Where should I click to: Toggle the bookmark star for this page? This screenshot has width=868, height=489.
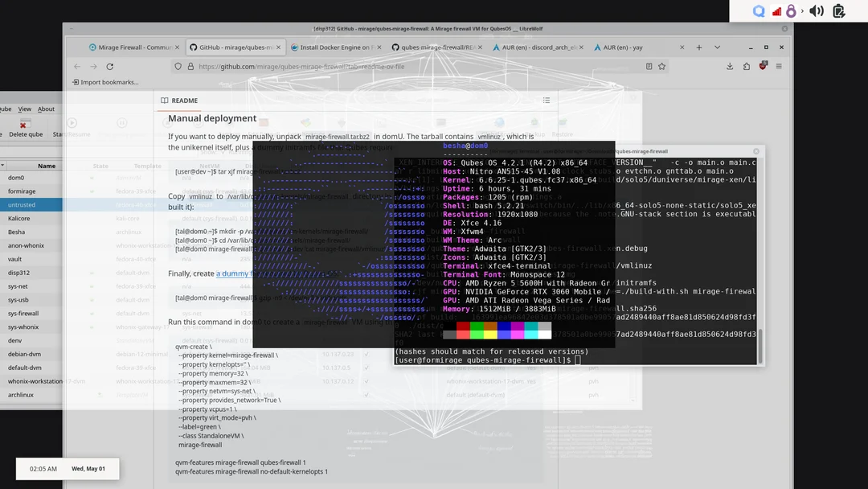(661, 66)
